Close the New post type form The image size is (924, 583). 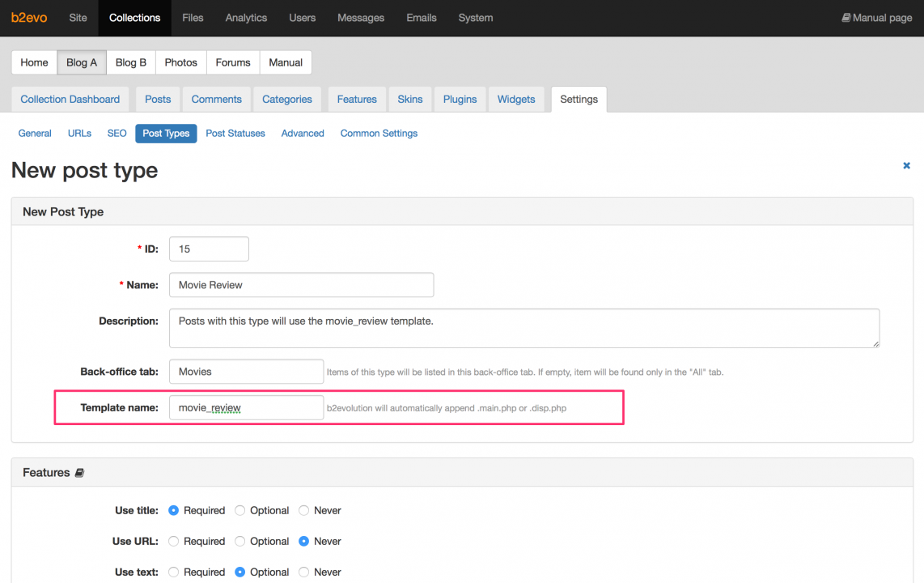906,166
